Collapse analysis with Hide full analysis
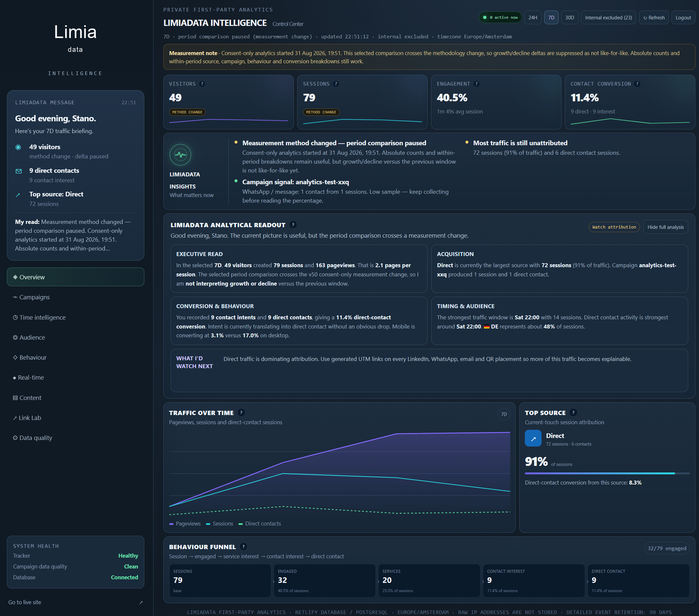Viewport: 699px width, 616px height. (665, 227)
